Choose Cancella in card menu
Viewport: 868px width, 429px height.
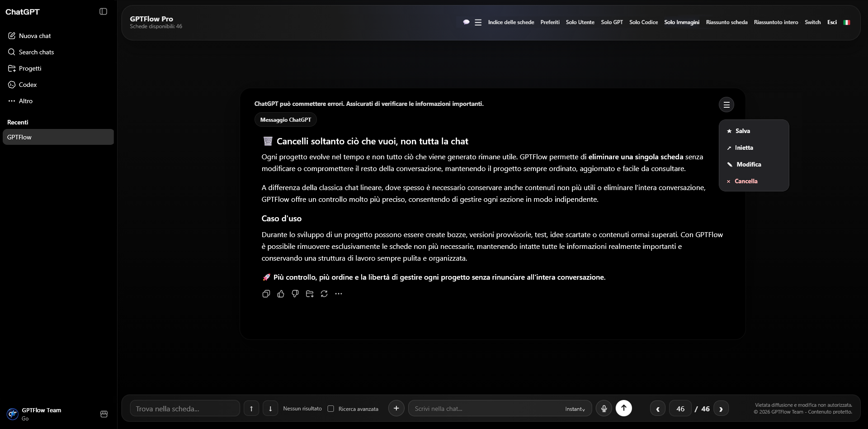[x=754, y=181]
